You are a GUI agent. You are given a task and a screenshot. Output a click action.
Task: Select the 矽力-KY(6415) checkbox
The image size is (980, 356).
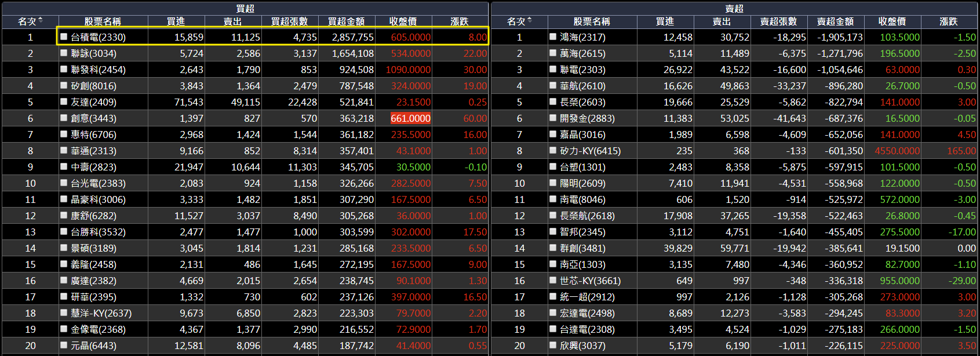click(x=553, y=150)
